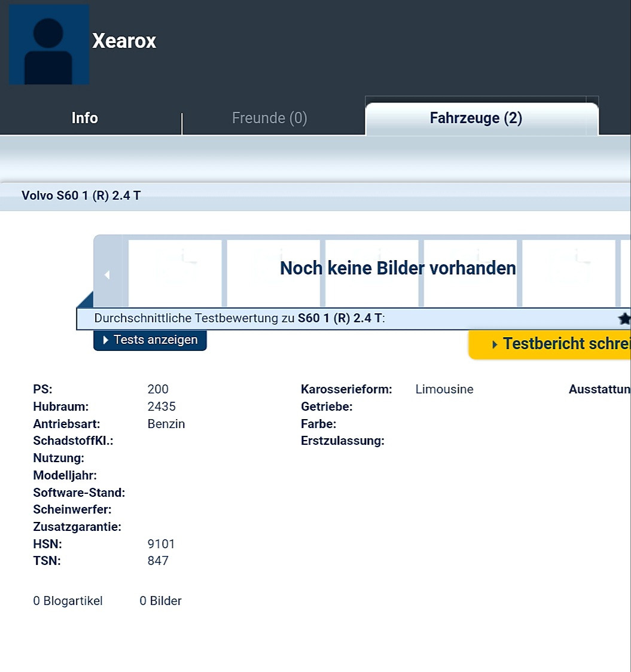The height and width of the screenshot is (672, 631).
Task: Open the 0 Blogartikel link
Action: tap(67, 601)
